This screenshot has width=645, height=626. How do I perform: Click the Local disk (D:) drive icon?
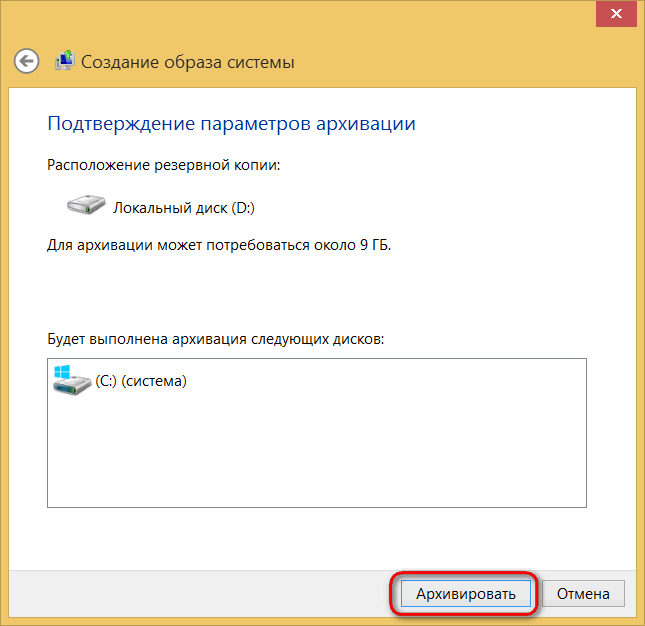pyautogui.click(x=86, y=204)
